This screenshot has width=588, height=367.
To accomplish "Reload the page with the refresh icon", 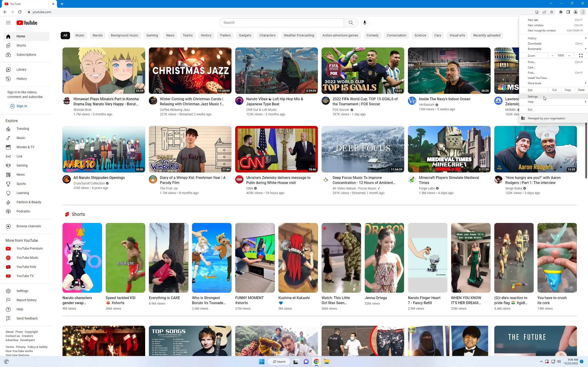I will pos(20,12).
